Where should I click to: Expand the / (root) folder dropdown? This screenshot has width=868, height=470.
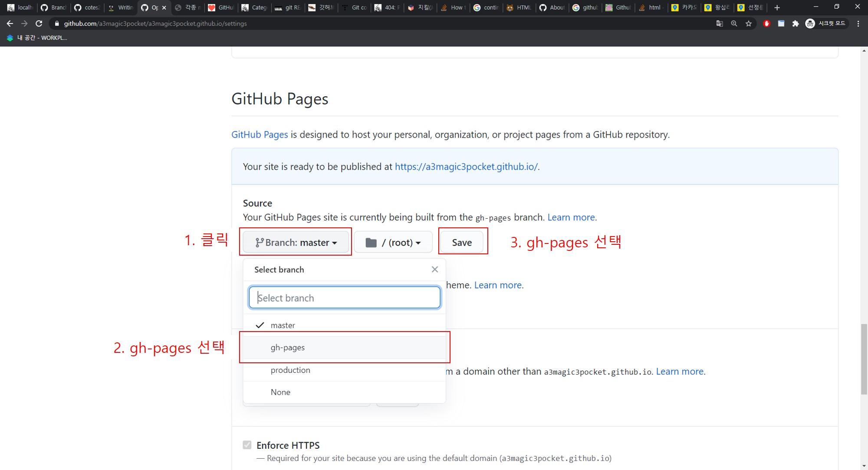point(393,242)
